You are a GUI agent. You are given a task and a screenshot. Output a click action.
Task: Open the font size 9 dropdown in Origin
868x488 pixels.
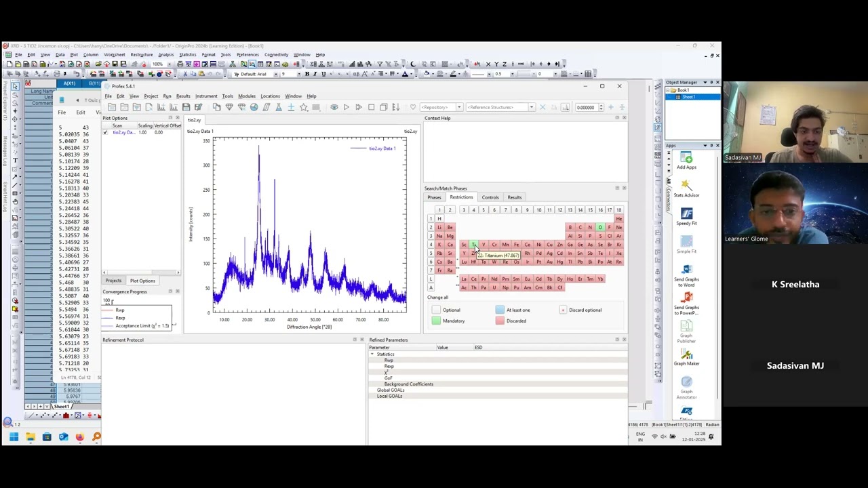point(299,74)
